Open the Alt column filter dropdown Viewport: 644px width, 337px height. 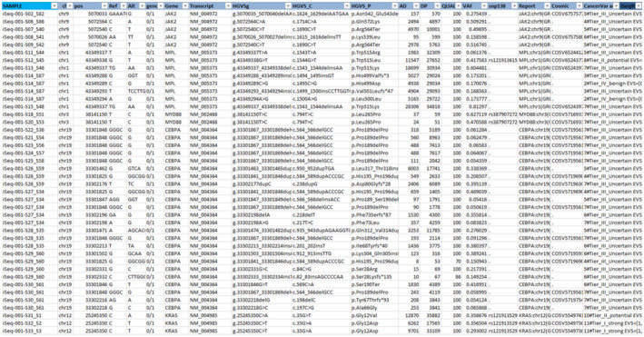(x=142, y=6)
